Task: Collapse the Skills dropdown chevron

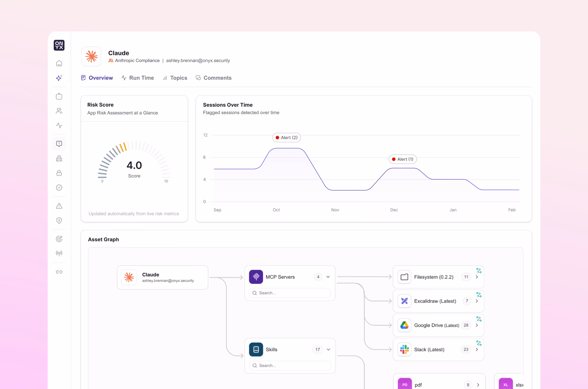Action: [x=328, y=349]
